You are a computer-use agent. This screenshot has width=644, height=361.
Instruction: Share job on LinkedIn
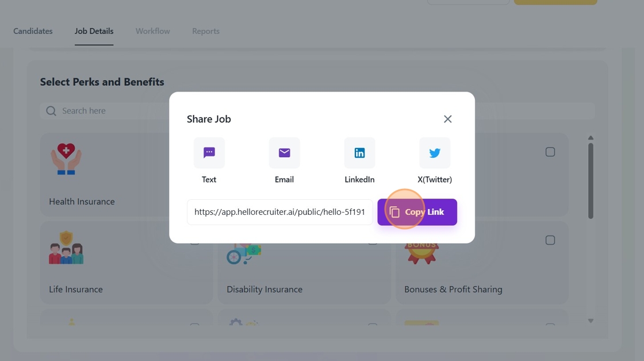(359, 153)
